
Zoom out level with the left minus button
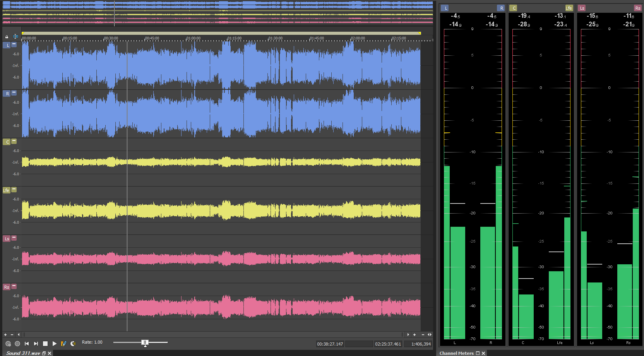coord(12,335)
